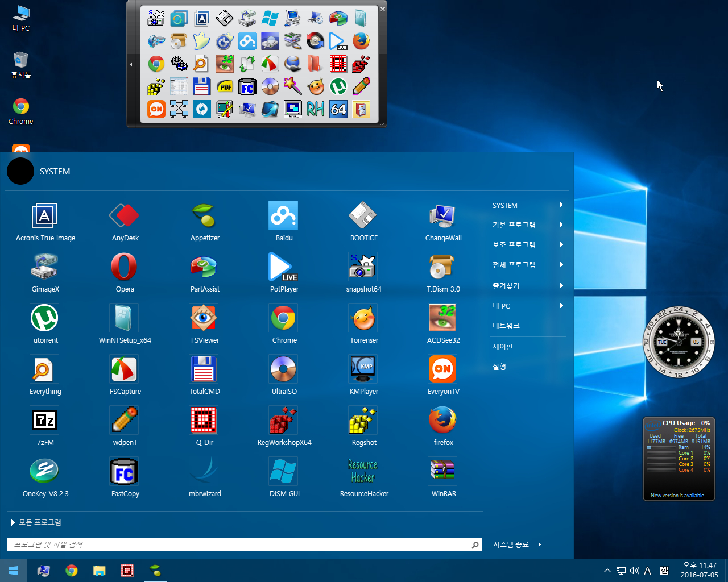This screenshot has width=728, height=582.
Task: Click the SYSTEM user avatar picture
Action: 20,171
